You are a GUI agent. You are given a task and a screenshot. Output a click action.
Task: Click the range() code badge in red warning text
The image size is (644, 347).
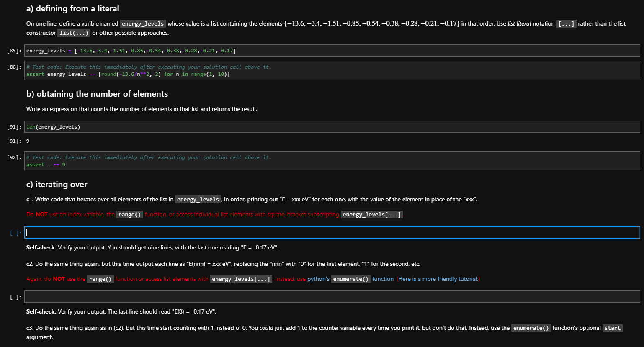point(130,214)
